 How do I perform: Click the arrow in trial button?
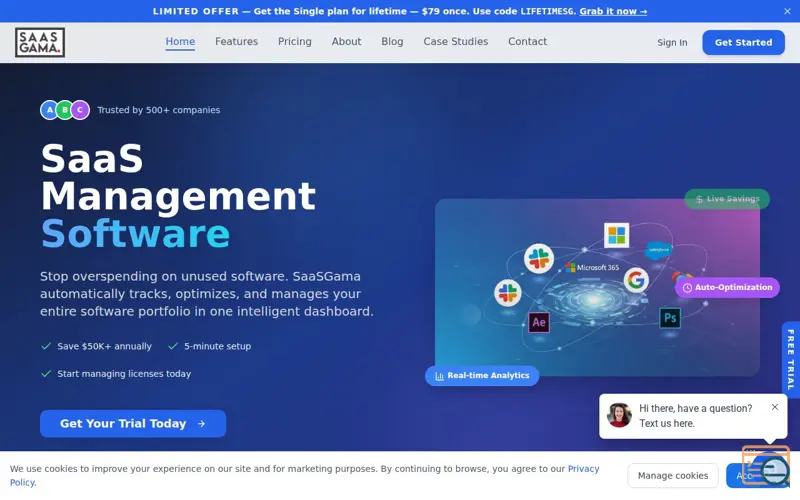point(201,423)
